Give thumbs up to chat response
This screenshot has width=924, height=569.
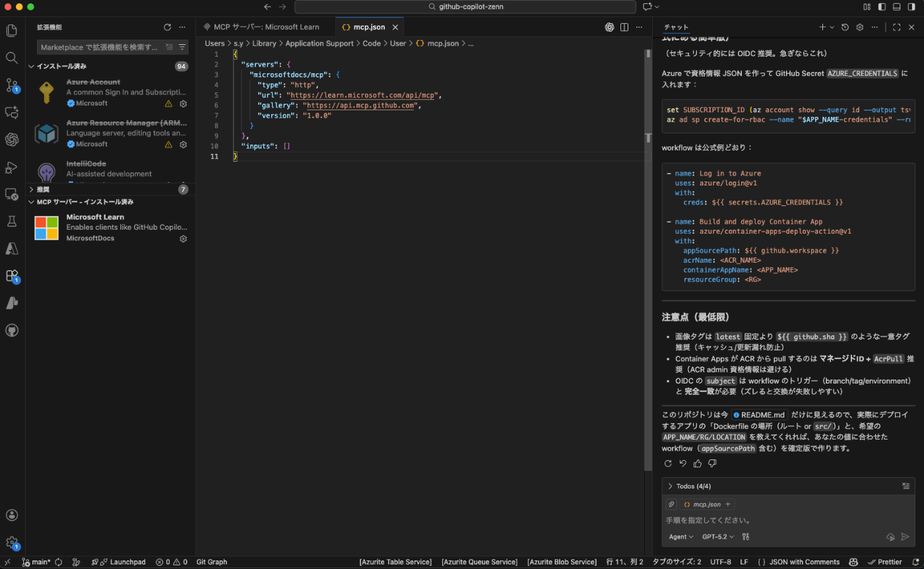pyautogui.click(x=698, y=463)
